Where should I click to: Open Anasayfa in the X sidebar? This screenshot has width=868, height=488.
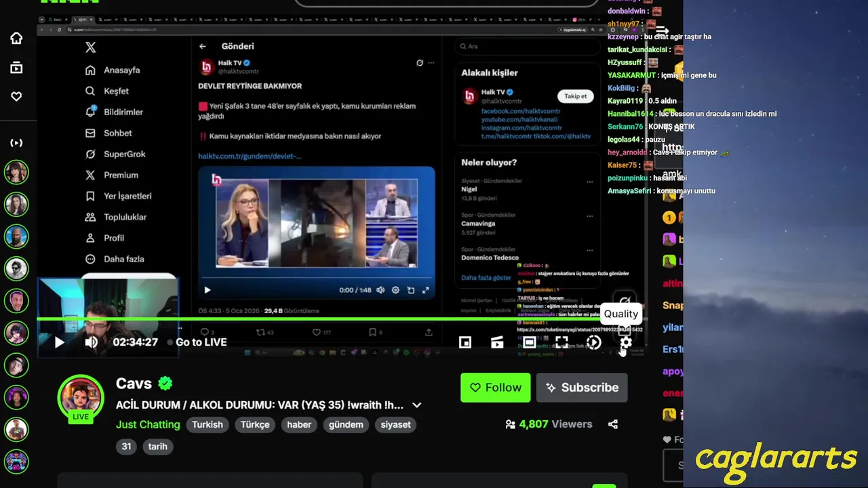[x=113, y=70]
